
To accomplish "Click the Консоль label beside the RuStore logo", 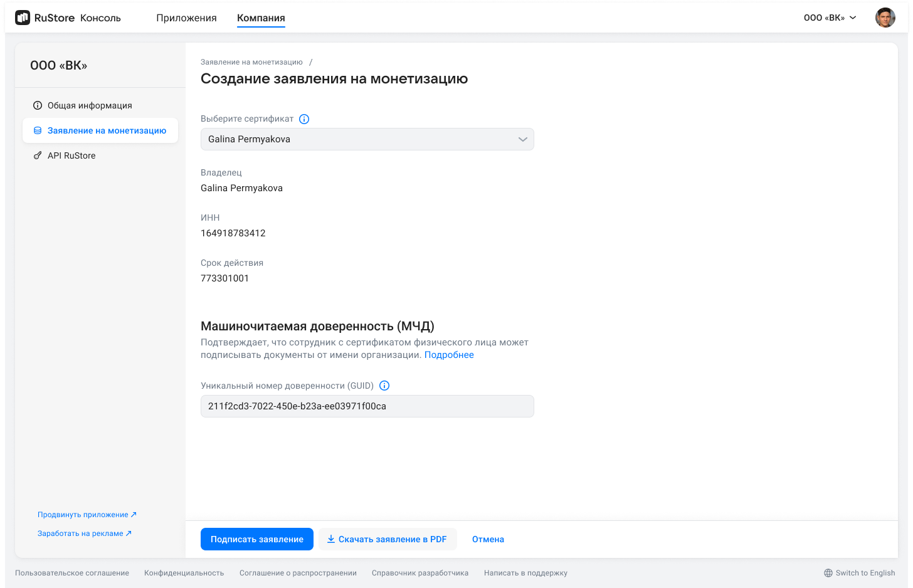I will 100,18.
